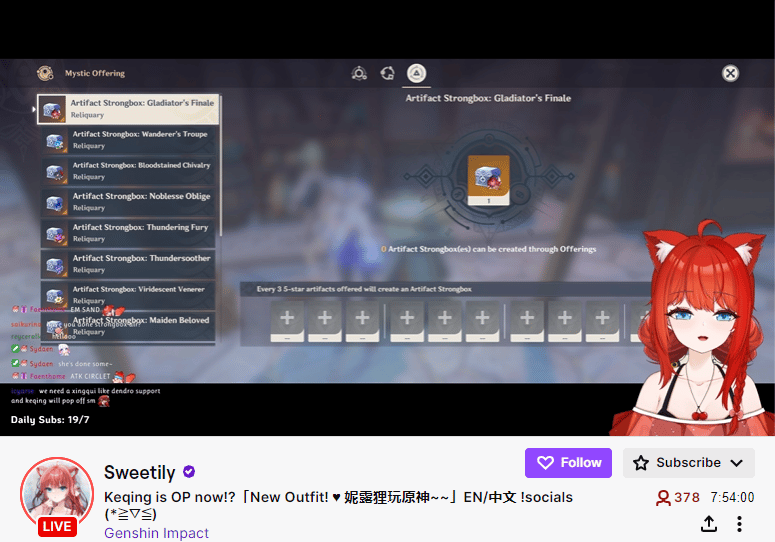This screenshot has width=775, height=542.
Task: Click the Noblesse Oblige strongbox icon
Action: pyautogui.click(x=55, y=203)
